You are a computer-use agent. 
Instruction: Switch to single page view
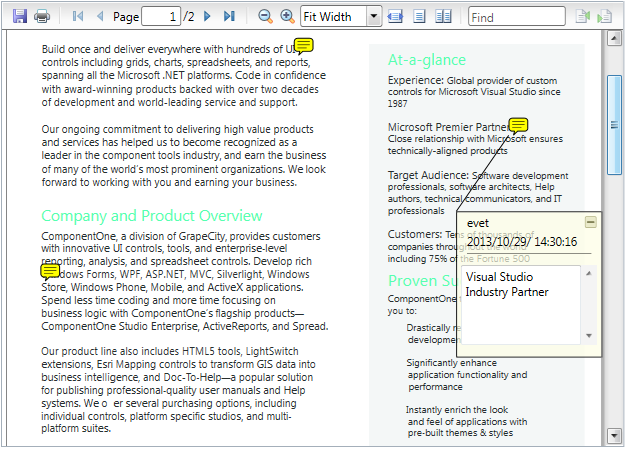(419, 16)
